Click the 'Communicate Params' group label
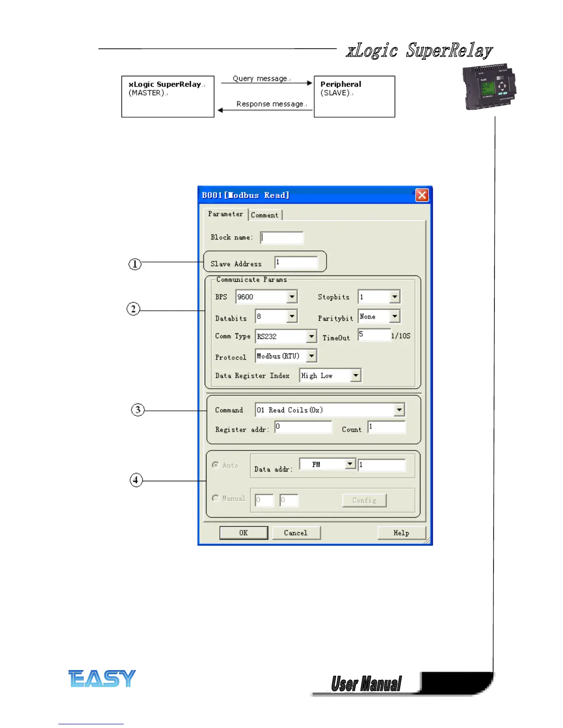The image size is (563, 728). pos(252,279)
